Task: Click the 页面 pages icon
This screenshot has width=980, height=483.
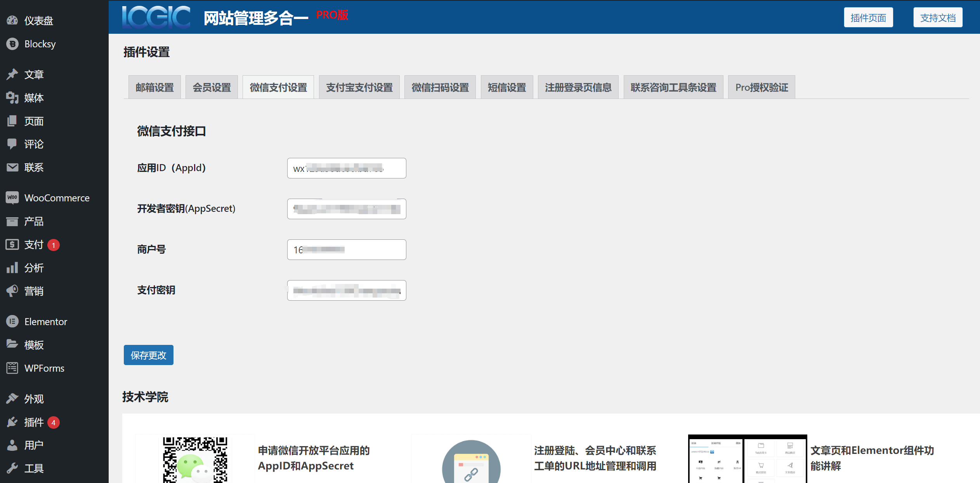Action: 12,121
